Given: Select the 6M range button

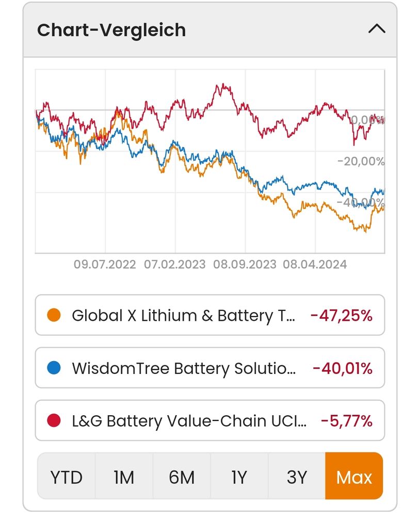Looking at the screenshot, I should point(182,477).
